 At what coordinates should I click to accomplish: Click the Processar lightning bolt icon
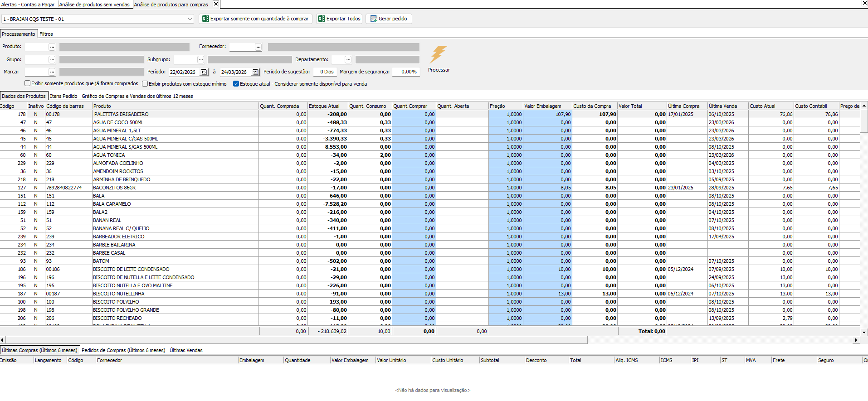pos(439,54)
